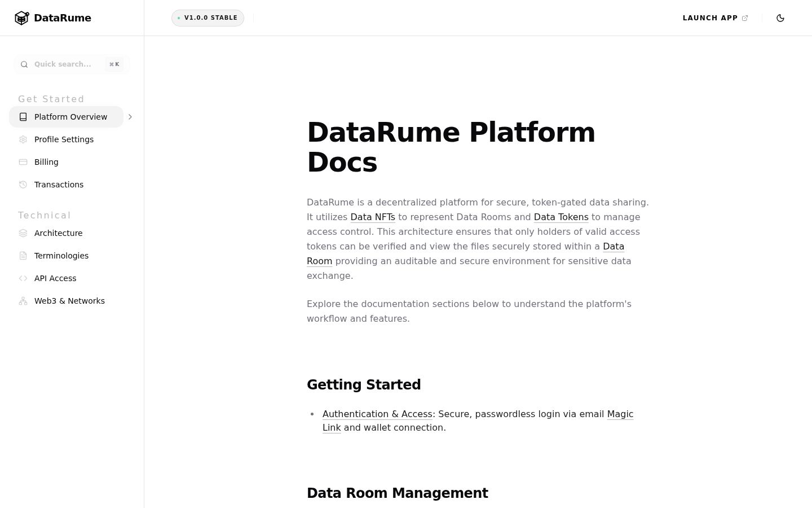This screenshot has width=812, height=508.
Task: Open Profile Settings in the sidebar
Action: point(66,139)
